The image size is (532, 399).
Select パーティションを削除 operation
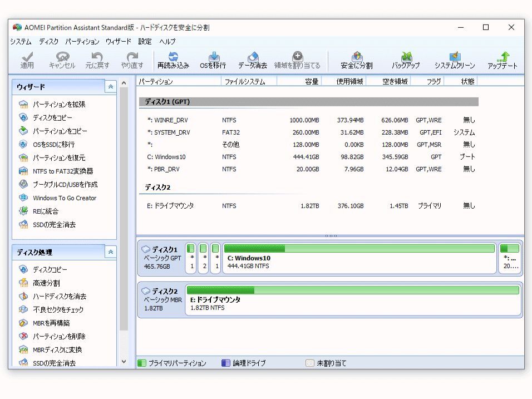point(52,337)
